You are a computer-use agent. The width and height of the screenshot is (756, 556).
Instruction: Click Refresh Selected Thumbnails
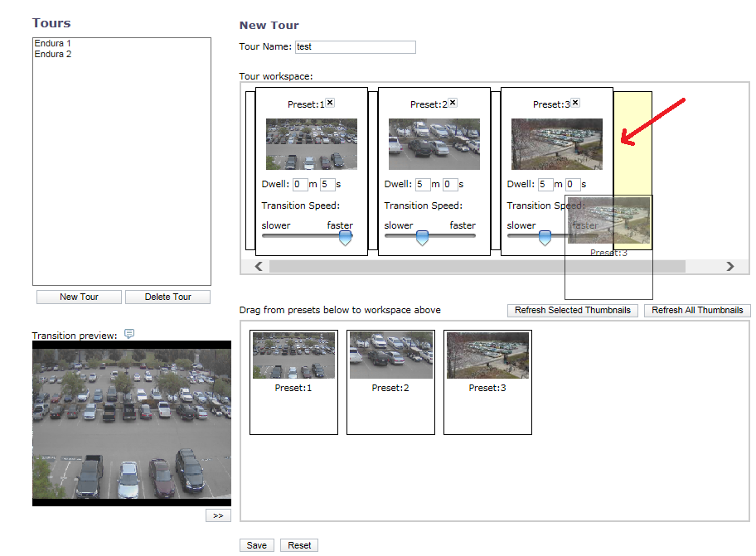572,311
